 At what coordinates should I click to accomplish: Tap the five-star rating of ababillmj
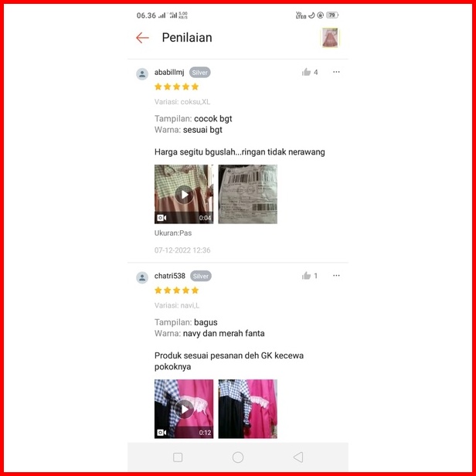point(176,87)
